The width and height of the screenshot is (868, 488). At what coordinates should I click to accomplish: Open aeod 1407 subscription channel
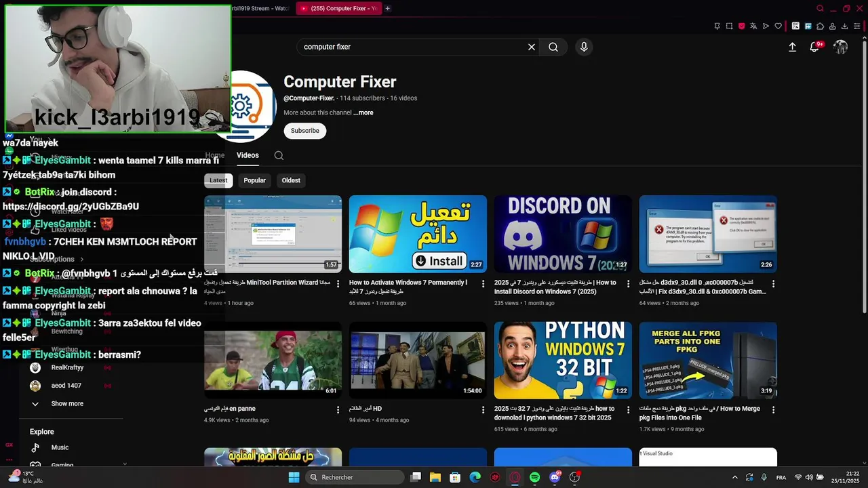[x=66, y=386]
